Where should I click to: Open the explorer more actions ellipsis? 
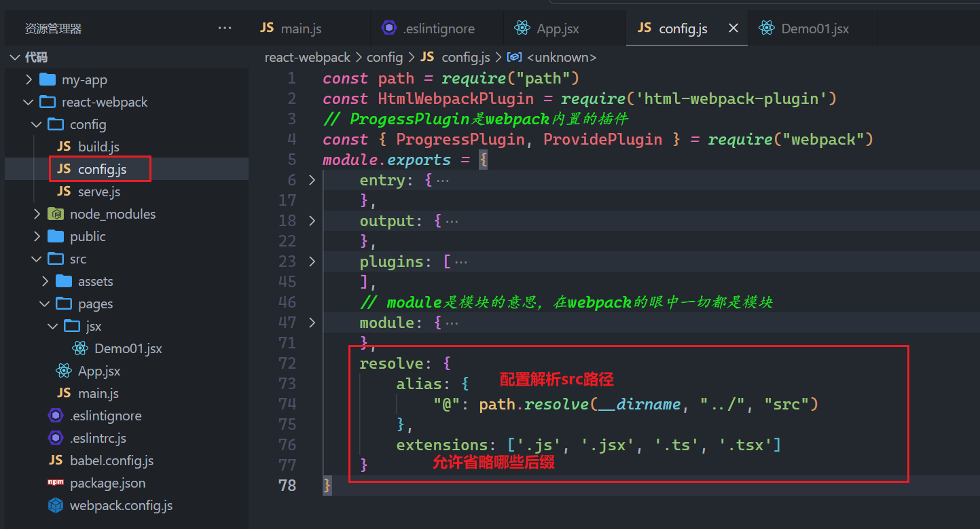pos(225,29)
